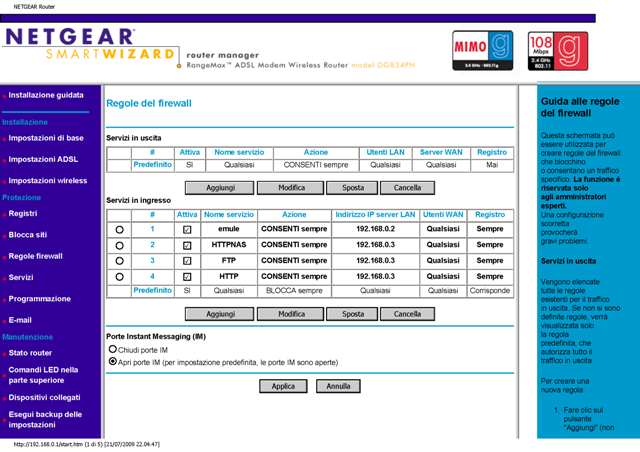Open Esegui backup delle impostazioni link

(x=45, y=419)
